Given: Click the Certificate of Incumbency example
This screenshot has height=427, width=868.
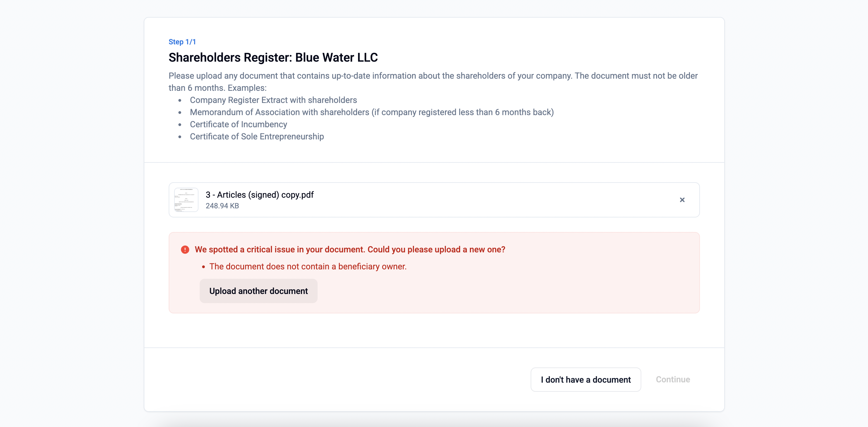Looking at the screenshot, I should click(238, 124).
